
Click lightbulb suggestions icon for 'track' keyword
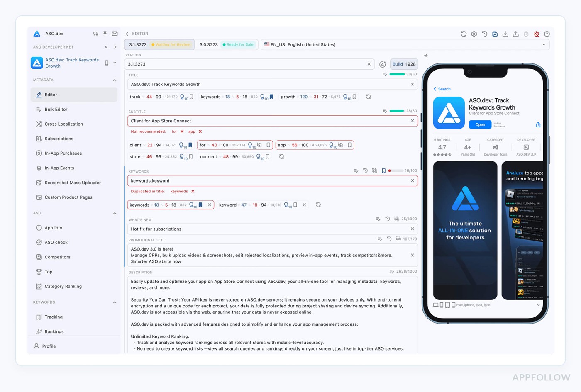pos(182,97)
